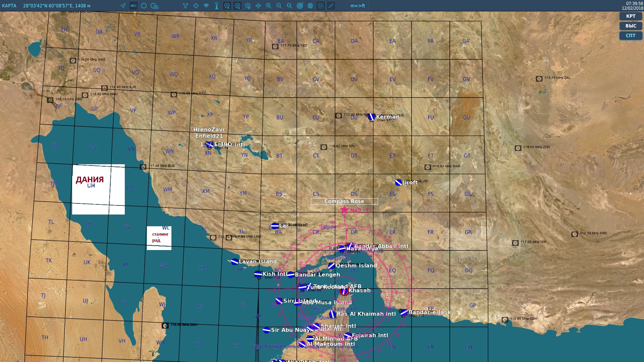This screenshot has width=644, height=362.
Task: Select the СПТ satellite mode tab
Action: point(630,36)
